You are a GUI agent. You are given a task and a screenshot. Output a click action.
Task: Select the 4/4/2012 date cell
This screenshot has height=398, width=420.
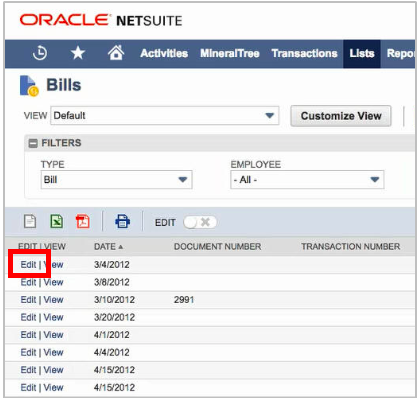coord(112,352)
